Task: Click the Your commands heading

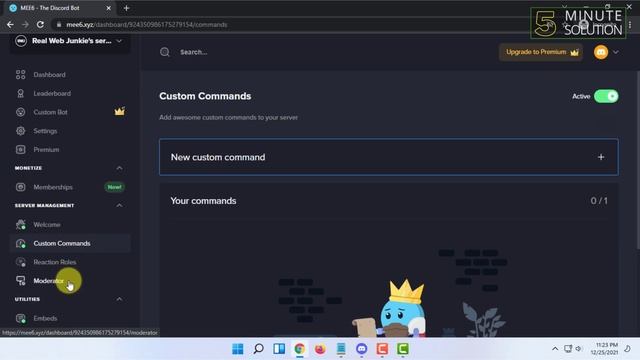Action: 203,201
